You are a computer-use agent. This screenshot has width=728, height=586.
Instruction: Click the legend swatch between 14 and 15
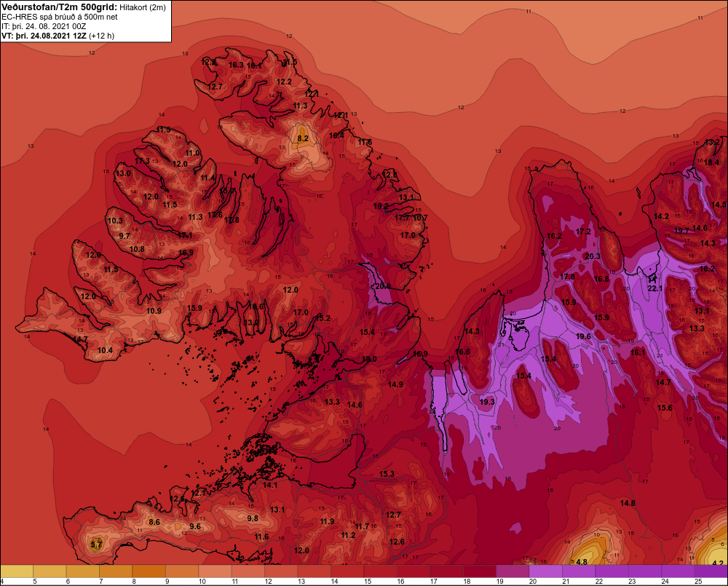point(347,571)
